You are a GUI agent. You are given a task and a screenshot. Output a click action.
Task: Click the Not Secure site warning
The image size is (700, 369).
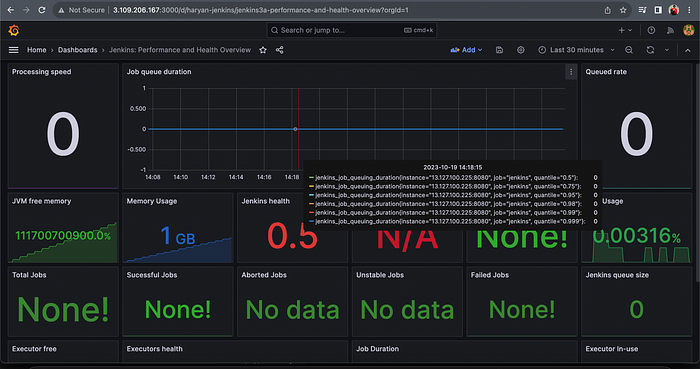pos(82,10)
